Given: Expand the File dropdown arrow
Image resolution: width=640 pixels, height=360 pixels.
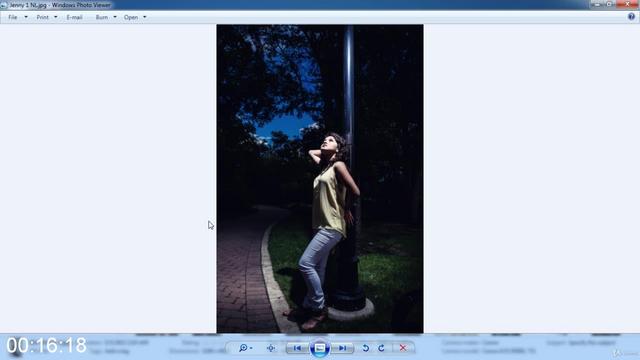Looking at the screenshot, I should [26, 17].
